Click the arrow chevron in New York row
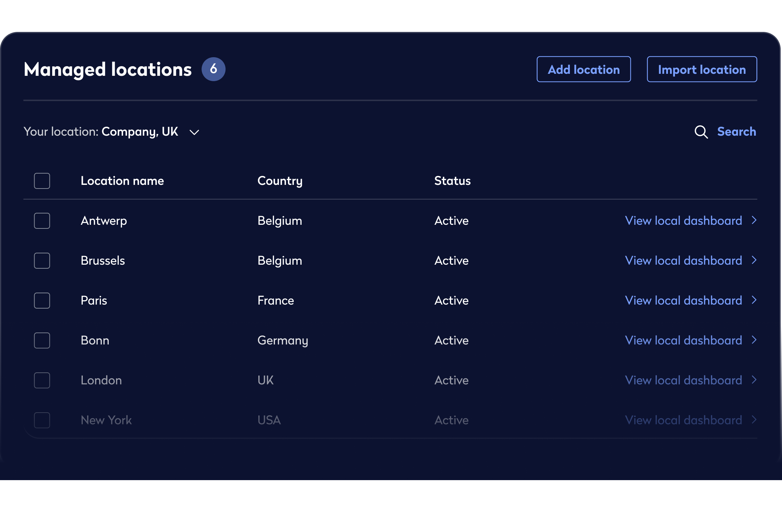Viewport: 782px width, 532px height. tap(755, 420)
